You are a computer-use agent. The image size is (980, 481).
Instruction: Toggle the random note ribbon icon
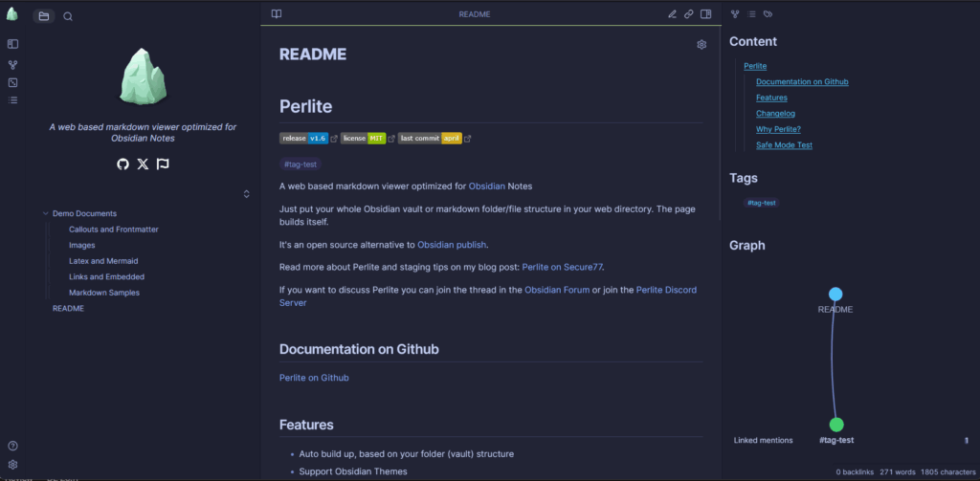coord(12,82)
